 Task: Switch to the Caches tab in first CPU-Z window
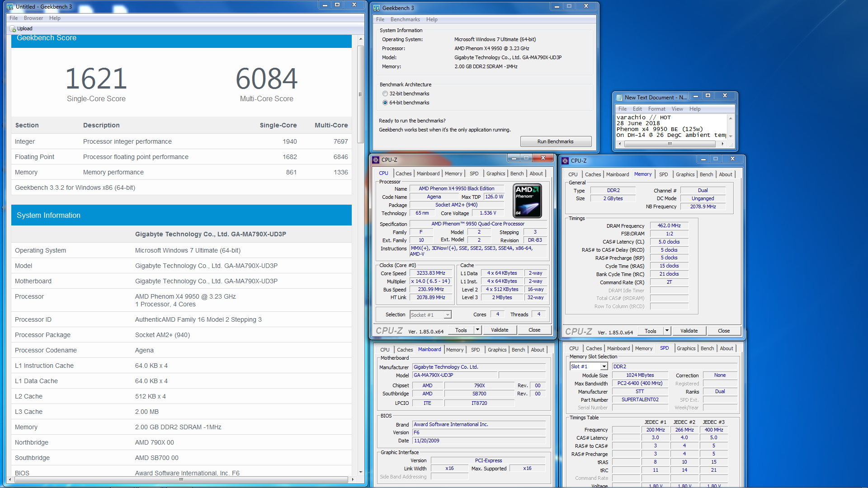point(403,174)
